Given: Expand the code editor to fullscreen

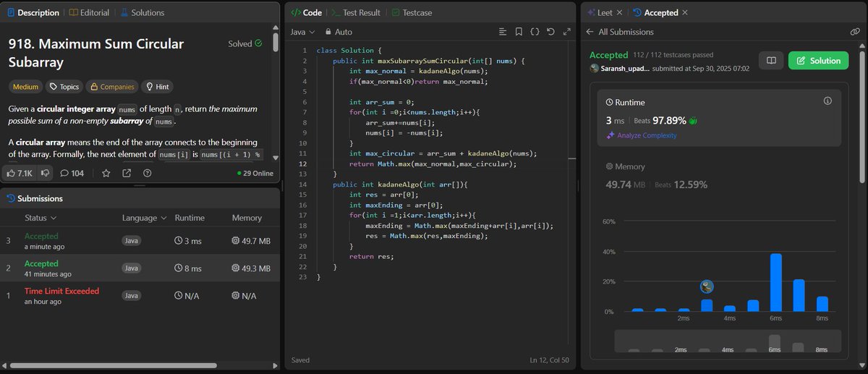Looking at the screenshot, I should (x=566, y=32).
